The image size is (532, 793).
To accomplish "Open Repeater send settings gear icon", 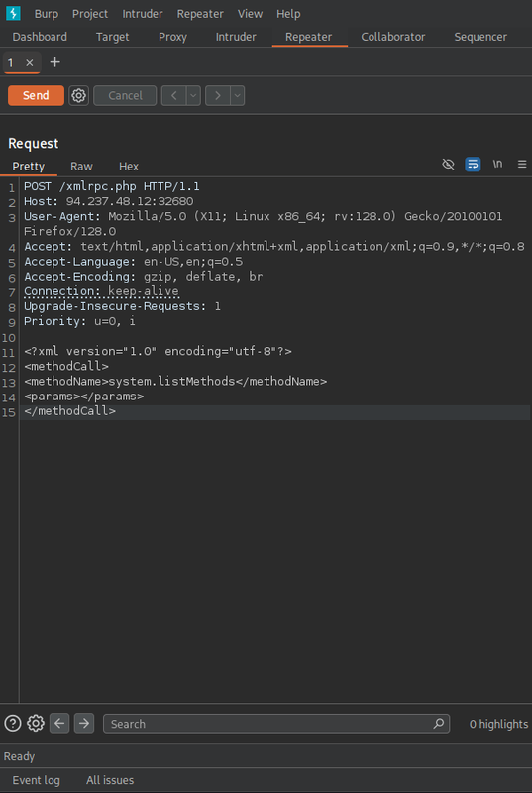I will [79, 95].
